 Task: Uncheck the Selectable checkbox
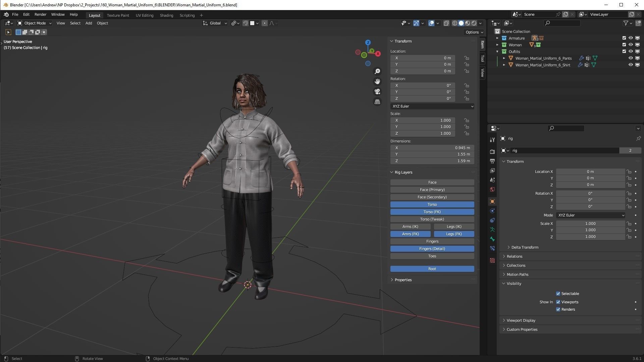558,294
